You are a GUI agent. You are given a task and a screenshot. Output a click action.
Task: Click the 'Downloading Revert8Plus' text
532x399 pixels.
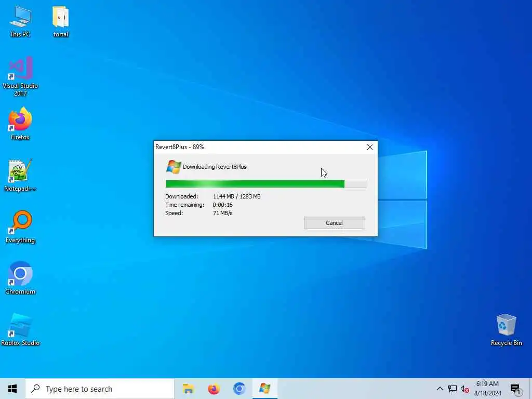point(215,167)
